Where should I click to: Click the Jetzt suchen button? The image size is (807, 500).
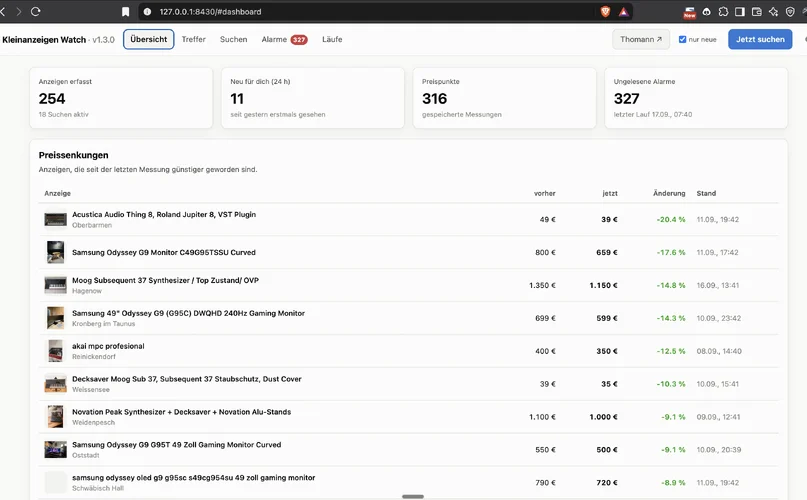pyautogui.click(x=760, y=39)
